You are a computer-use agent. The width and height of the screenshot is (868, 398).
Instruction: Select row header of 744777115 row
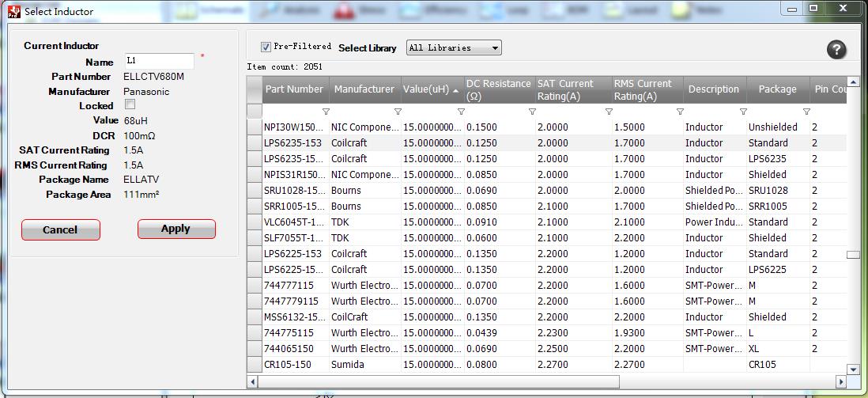[x=254, y=286]
